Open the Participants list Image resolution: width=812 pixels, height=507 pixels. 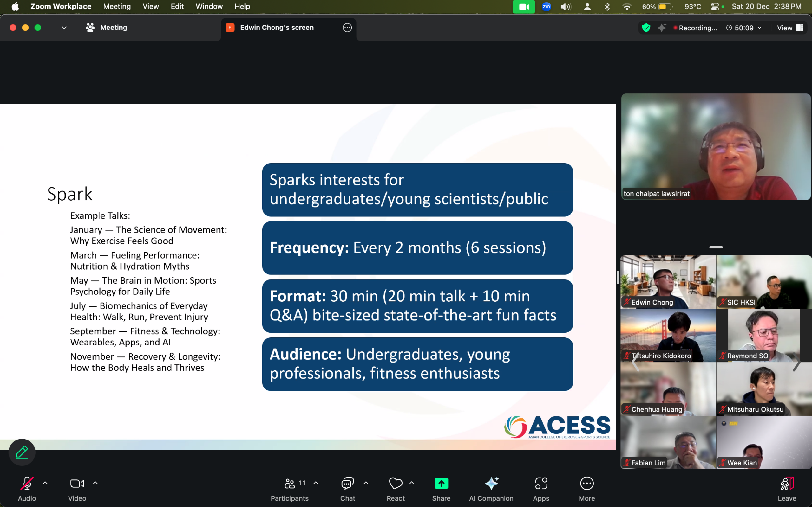tap(290, 489)
